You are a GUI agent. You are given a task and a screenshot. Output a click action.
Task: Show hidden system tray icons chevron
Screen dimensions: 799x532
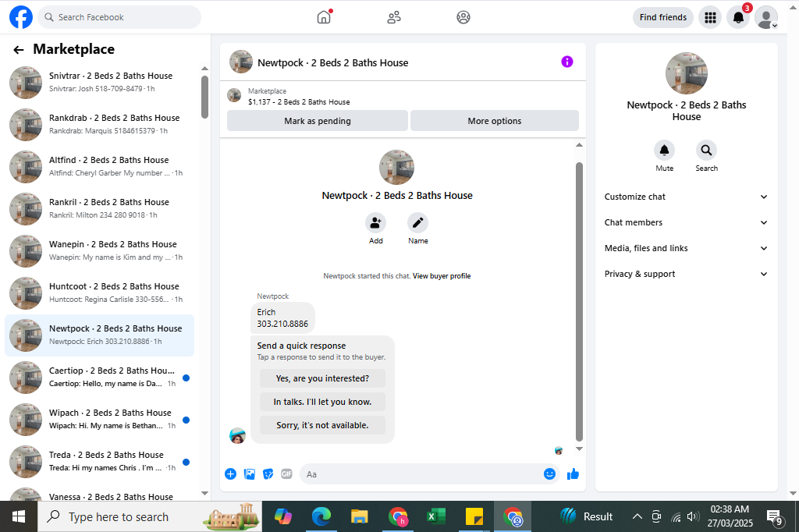[x=637, y=516]
